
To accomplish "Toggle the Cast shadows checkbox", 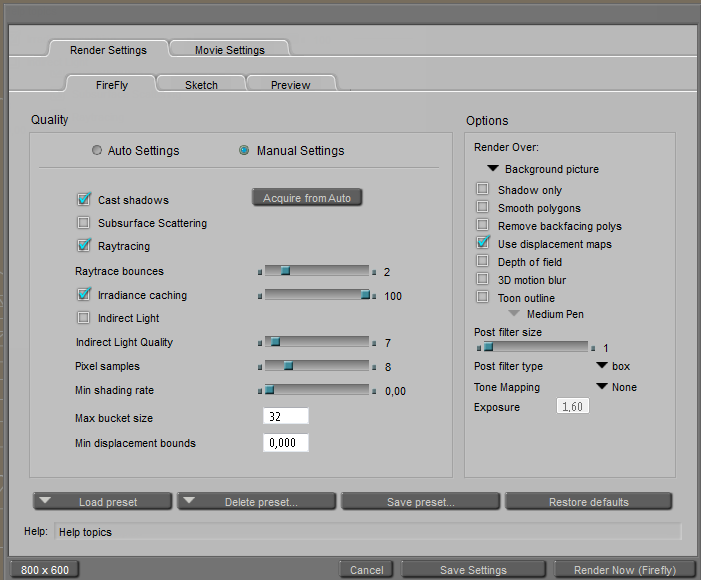I will click(x=84, y=200).
